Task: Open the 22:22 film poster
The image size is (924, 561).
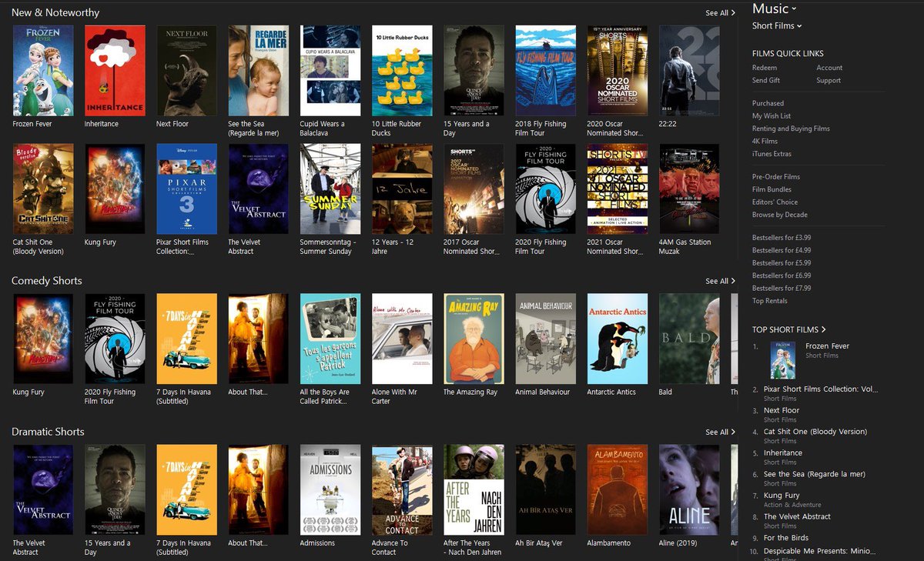Action: click(x=689, y=70)
